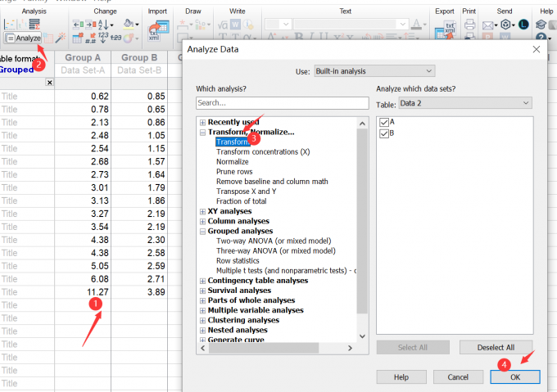This screenshot has width=557, height=392.
Task: Click the analysis Search field
Action: coord(282,103)
